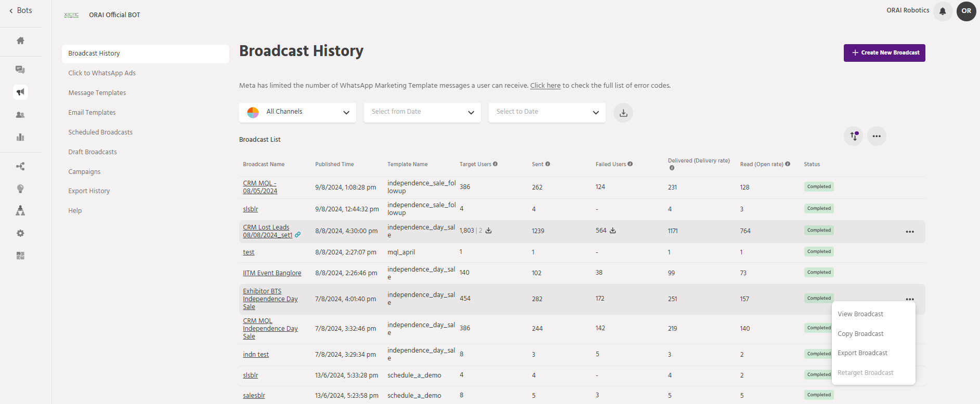Open the chat inbox sidebar icon
The image size is (980, 404).
pyautogui.click(x=20, y=70)
